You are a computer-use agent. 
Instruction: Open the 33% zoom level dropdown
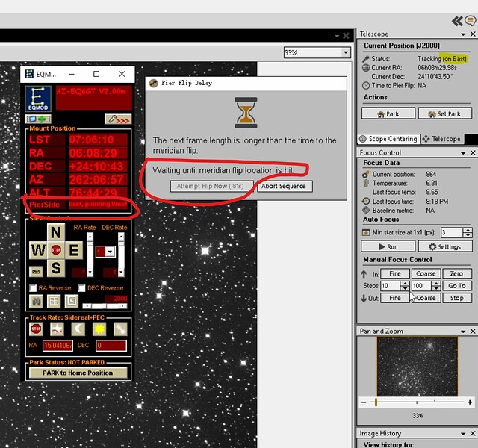coord(346,53)
